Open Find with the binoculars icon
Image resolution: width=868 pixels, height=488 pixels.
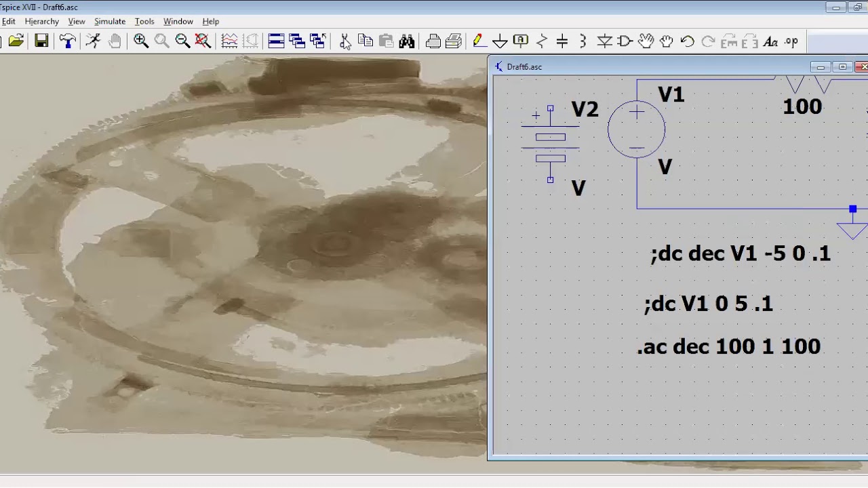coord(407,41)
